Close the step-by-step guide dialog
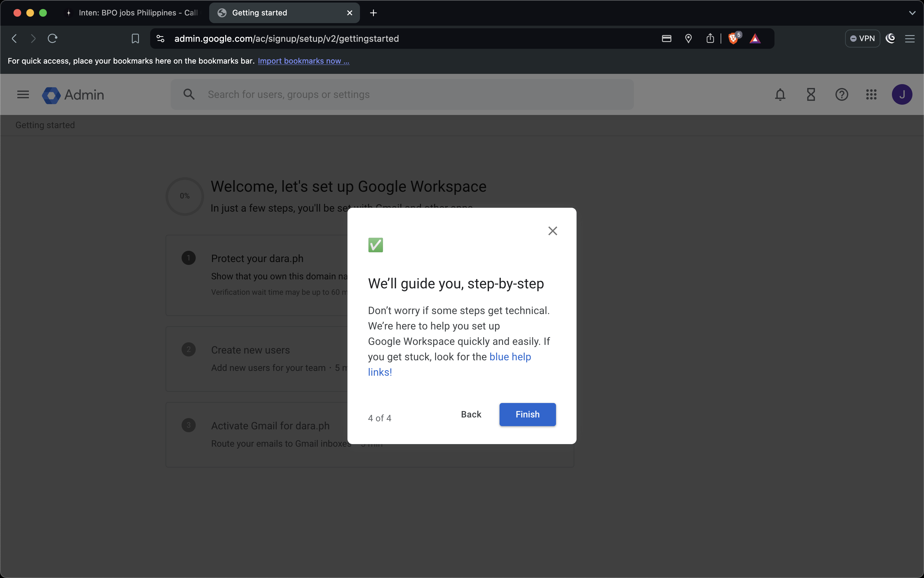 pyautogui.click(x=552, y=231)
